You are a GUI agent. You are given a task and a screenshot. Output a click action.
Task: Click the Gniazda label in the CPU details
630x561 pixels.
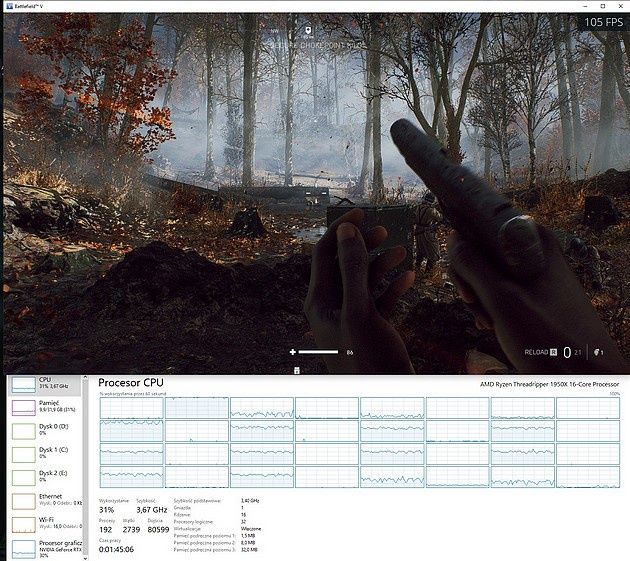182,508
